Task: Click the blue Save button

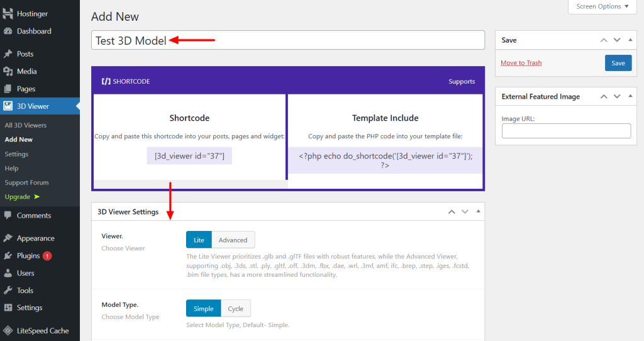Action: pos(618,63)
